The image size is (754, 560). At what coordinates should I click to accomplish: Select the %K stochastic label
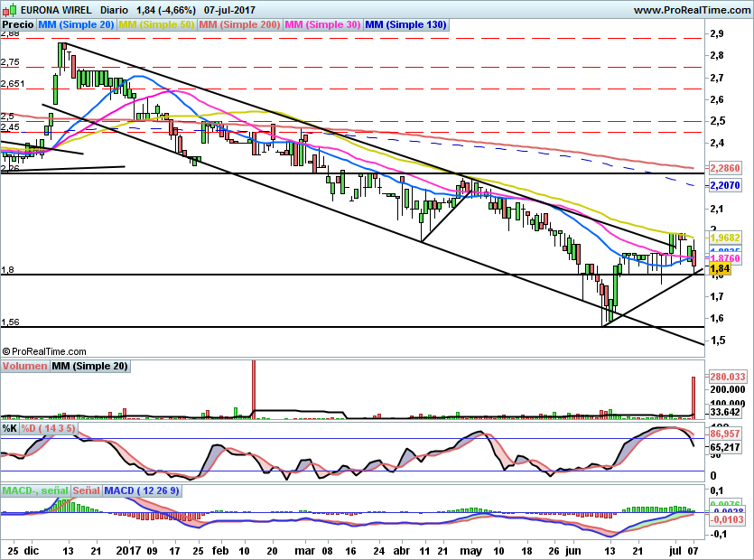10,428
